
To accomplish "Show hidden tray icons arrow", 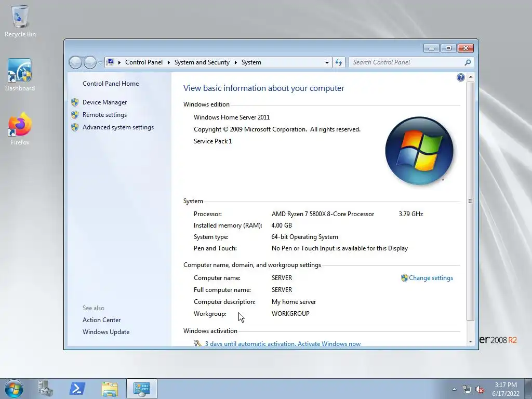I will tap(454, 389).
